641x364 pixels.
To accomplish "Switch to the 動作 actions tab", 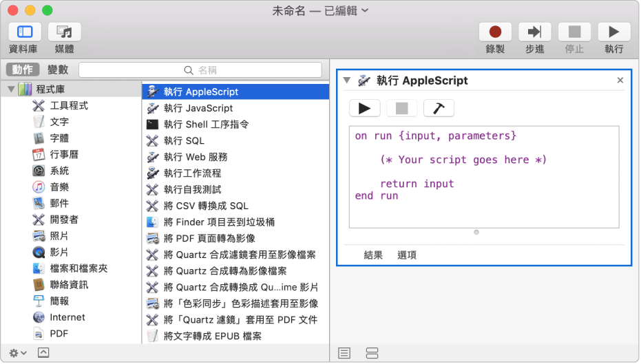I will point(23,69).
